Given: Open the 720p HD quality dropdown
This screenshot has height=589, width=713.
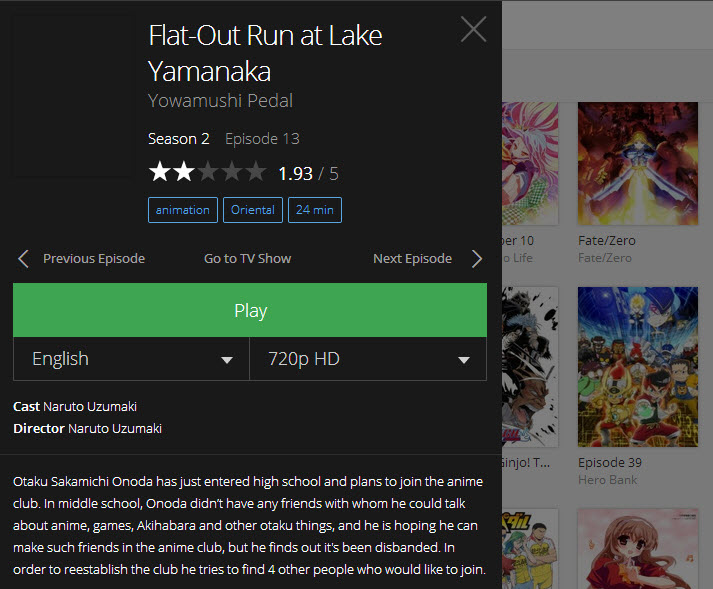Looking at the screenshot, I should tap(368, 359).
